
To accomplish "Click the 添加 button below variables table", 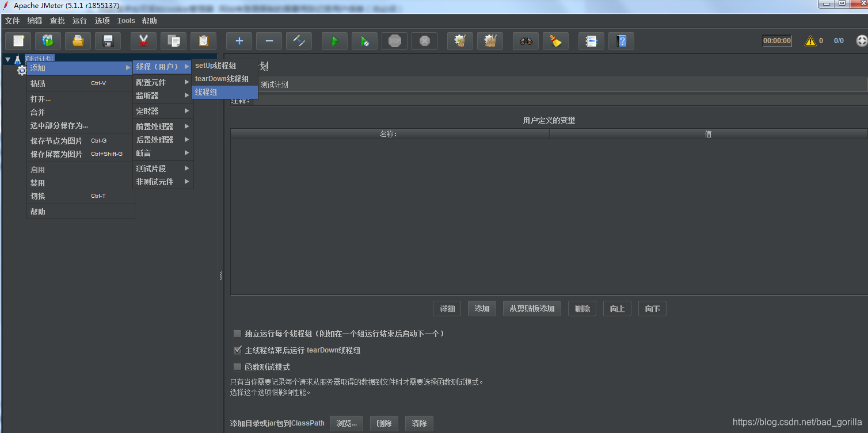I will 482,309.
